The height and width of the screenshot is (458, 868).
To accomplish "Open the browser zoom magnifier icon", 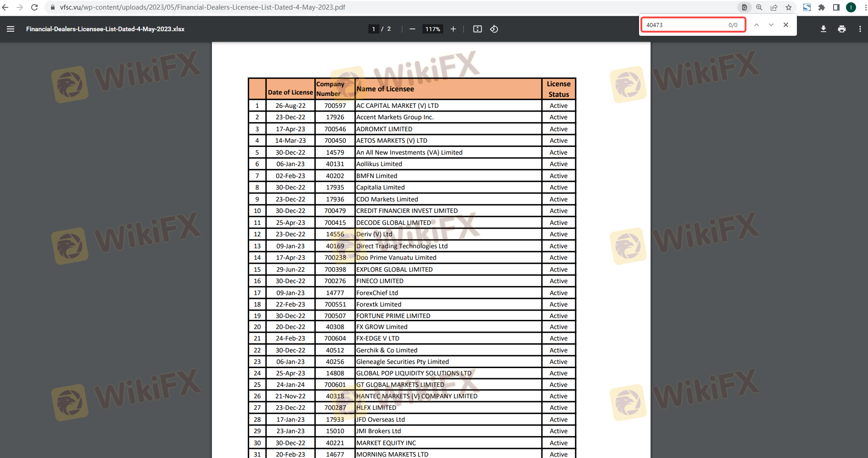I will click(759, 7).
